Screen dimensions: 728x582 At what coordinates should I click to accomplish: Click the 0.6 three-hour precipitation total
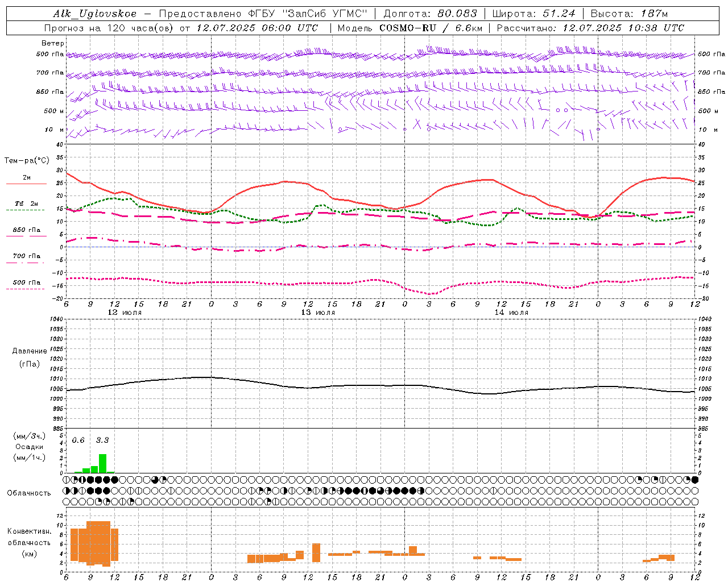click(78, 440)
